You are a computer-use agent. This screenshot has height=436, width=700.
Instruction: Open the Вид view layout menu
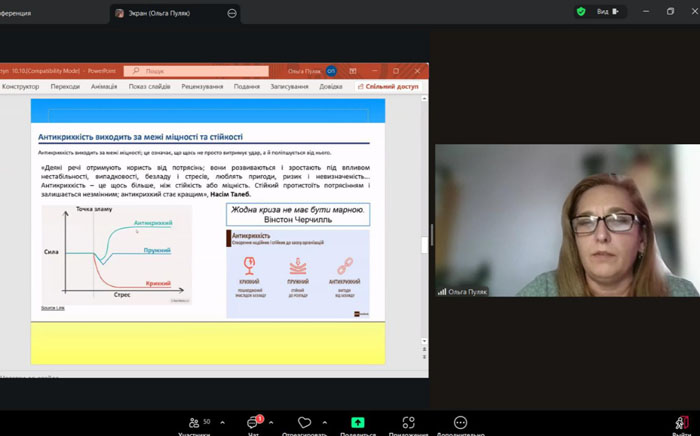608,12
